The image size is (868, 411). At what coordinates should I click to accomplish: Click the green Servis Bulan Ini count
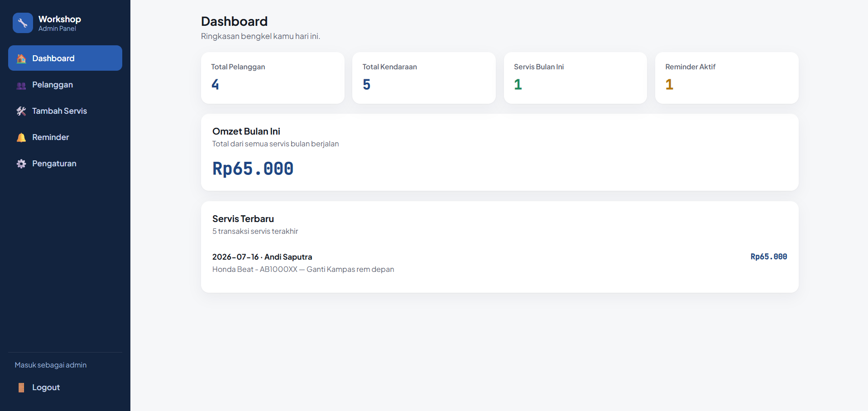click(x=518, y=84)
